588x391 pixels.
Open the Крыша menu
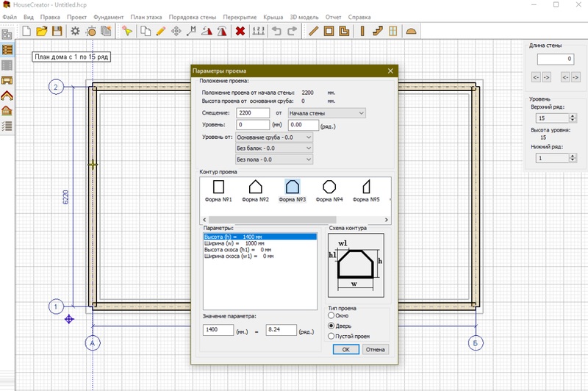[x=273, y=17]
